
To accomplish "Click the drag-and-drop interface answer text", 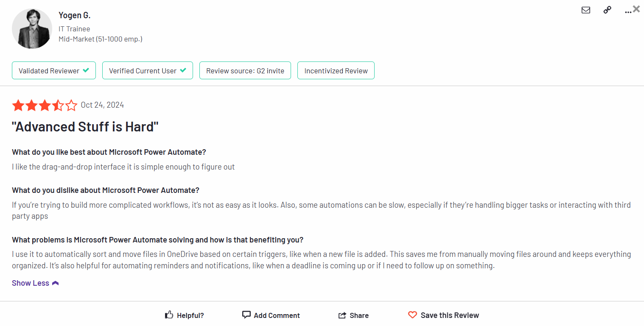I will [x=123, y=167].
